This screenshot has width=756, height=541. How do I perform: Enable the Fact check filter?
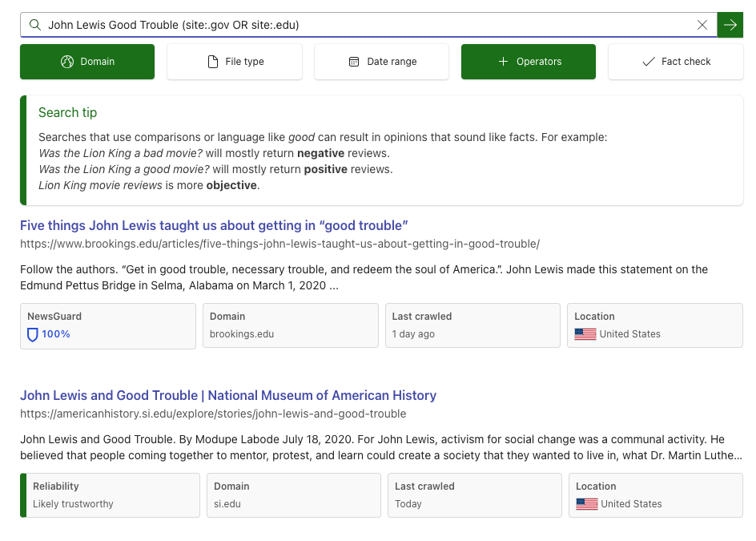point(675,61)
